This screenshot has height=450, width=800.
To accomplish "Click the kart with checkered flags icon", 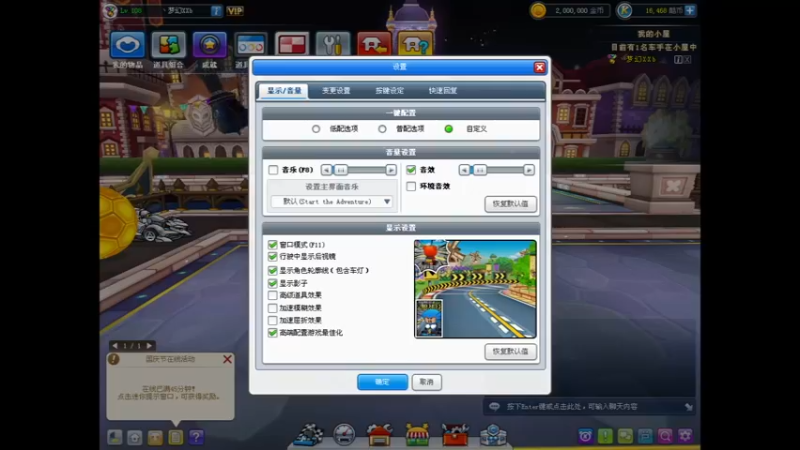I will pyautogui.click(x=309, y=435).
